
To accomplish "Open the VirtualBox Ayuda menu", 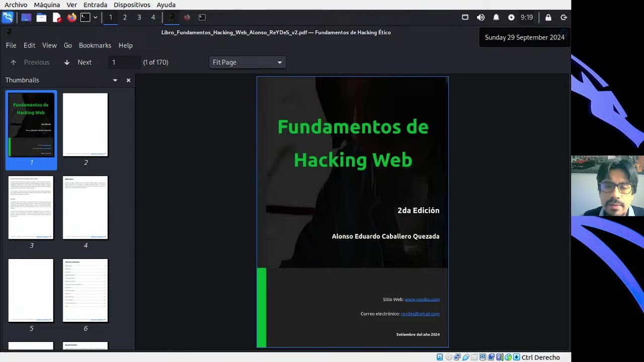I will pos(166,5).
